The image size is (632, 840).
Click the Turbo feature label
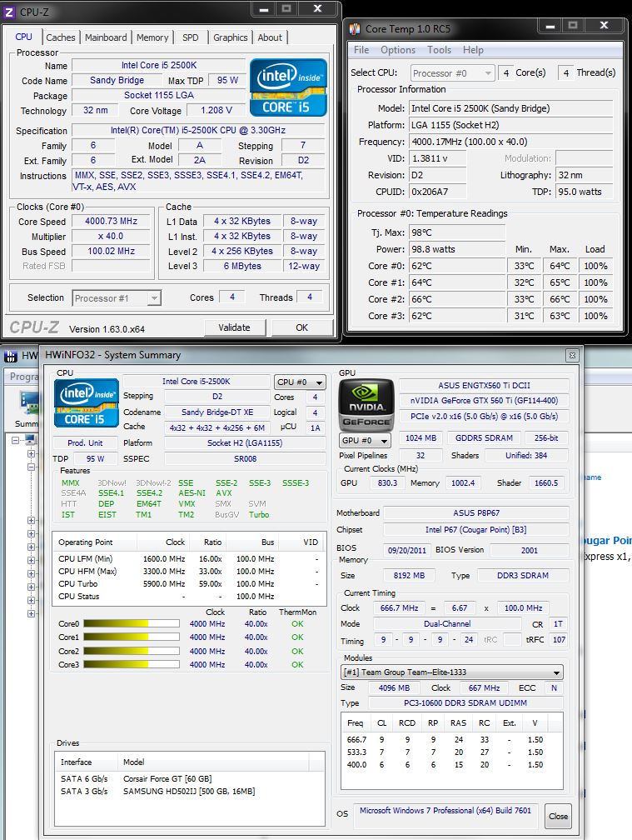tap(259, 515)
